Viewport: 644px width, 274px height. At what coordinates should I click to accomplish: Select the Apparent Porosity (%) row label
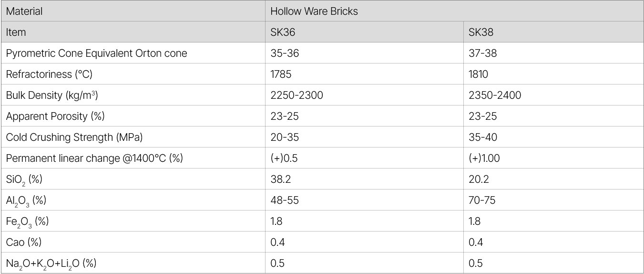pos(55,116)
